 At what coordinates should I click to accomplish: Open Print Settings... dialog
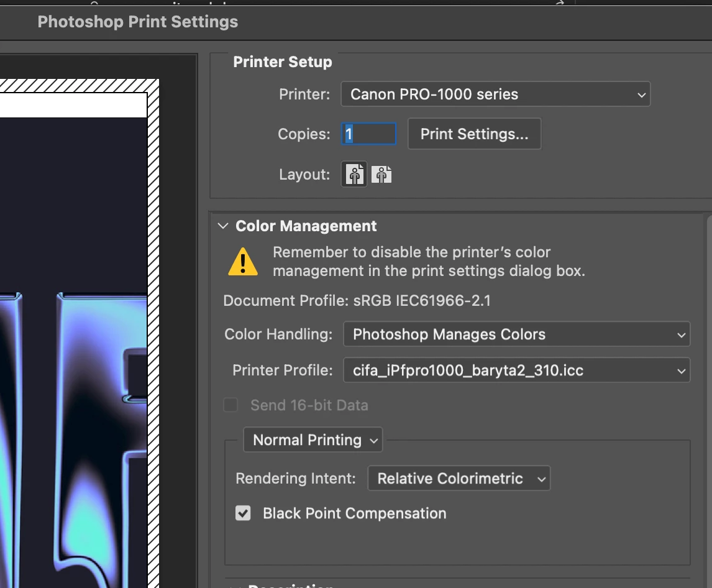coord(475,134)
